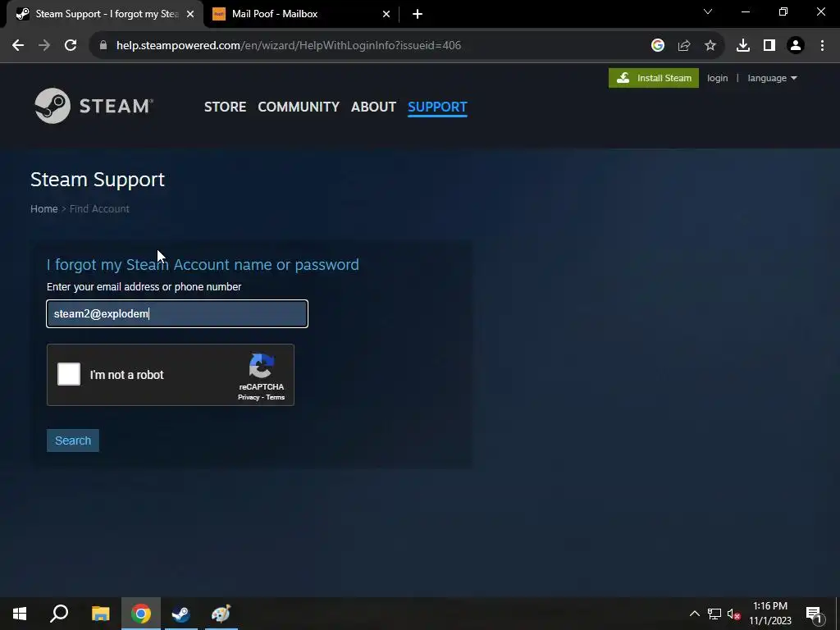Click the muted volume tray icon

(733, 614)
